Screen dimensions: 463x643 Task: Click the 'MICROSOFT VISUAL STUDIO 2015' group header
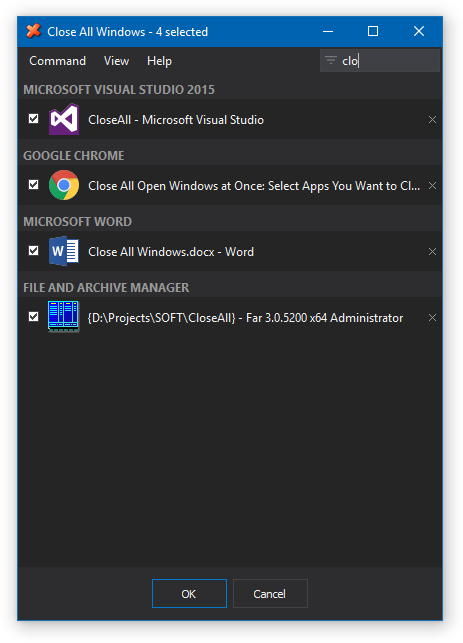click(x=119, y=90)
